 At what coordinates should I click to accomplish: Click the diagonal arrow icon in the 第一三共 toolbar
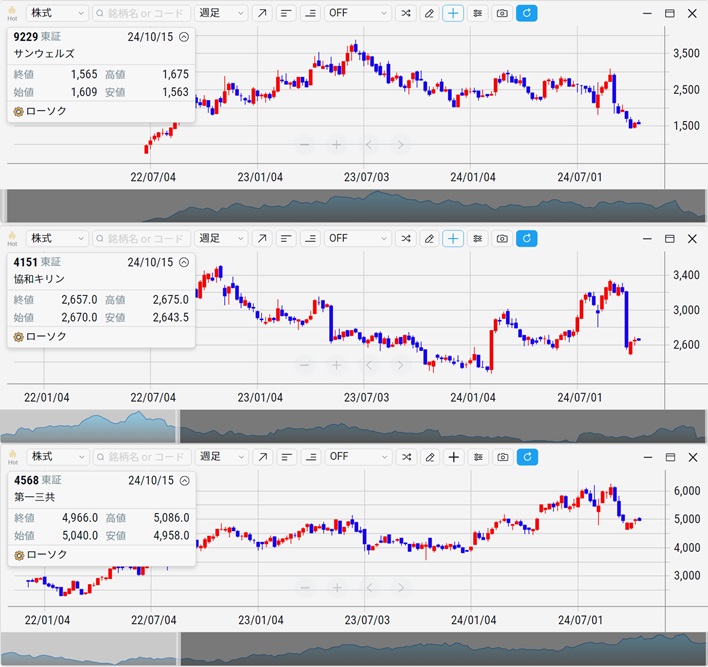pos(261,457)
